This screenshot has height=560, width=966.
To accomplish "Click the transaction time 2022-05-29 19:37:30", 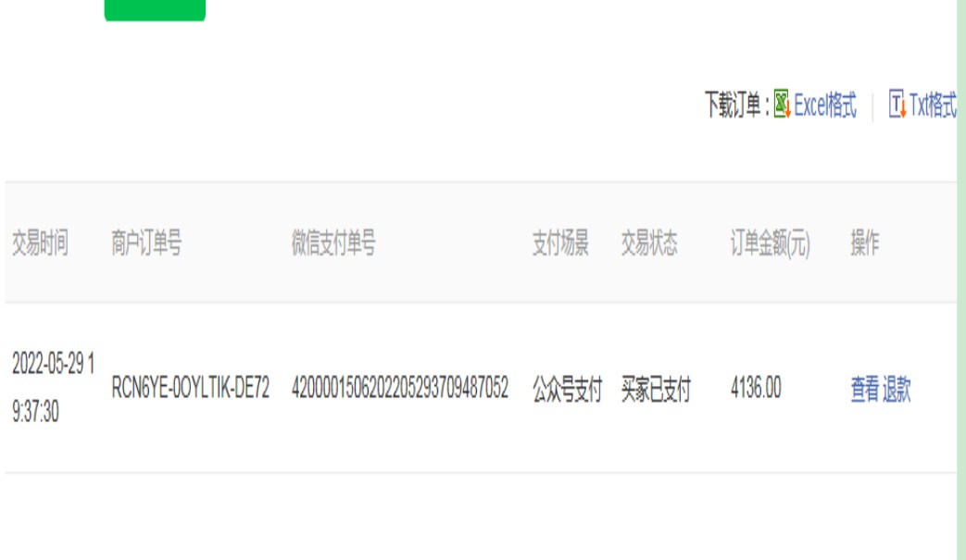I will pos(53,388).
